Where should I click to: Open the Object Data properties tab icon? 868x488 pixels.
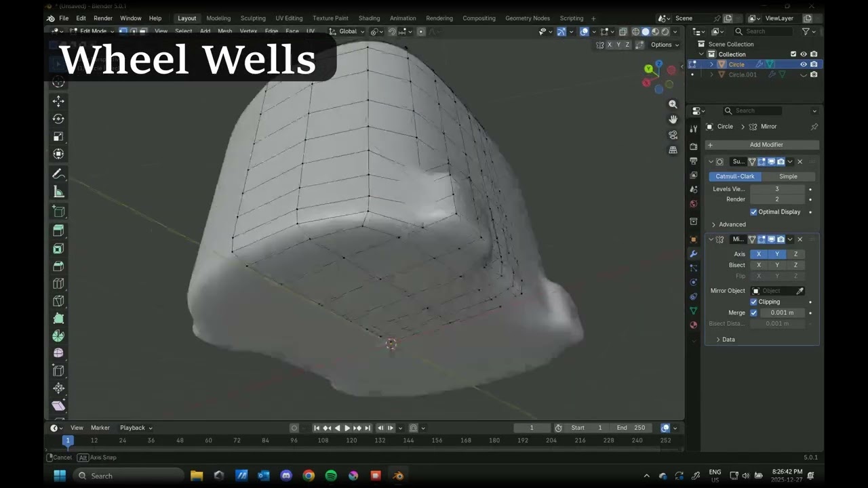(693, 310)
